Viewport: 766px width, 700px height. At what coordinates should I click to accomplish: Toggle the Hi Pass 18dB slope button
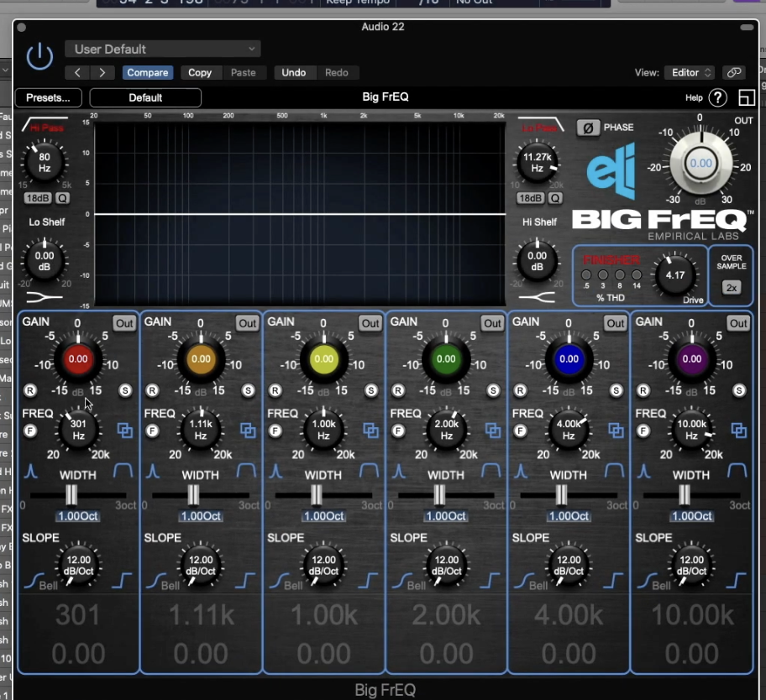(x=38, y=198)
